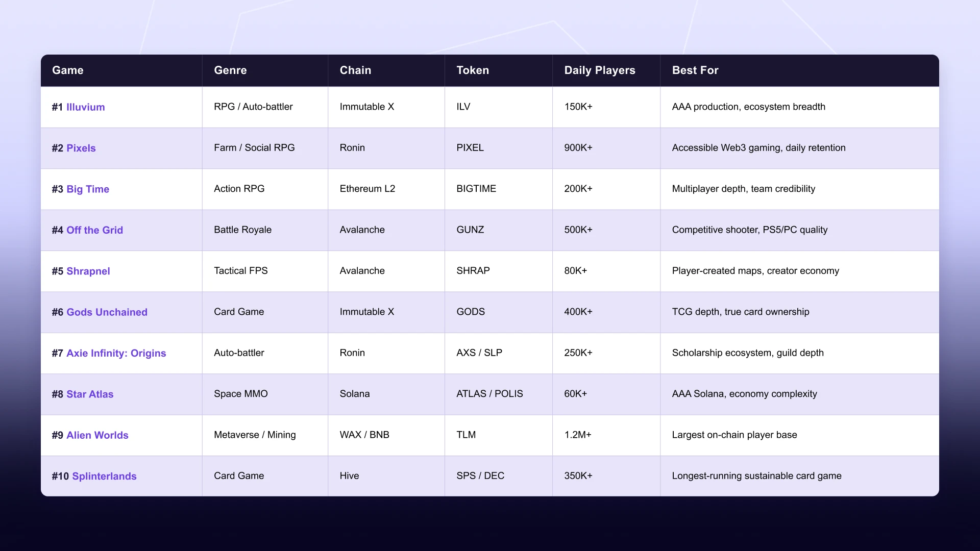Open the Star Atlas link

tap(90, 394)
